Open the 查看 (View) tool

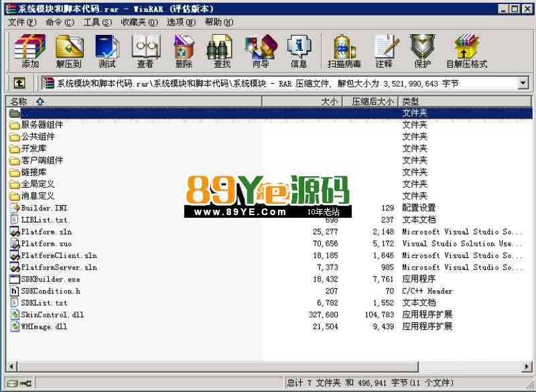pos(145,51)
